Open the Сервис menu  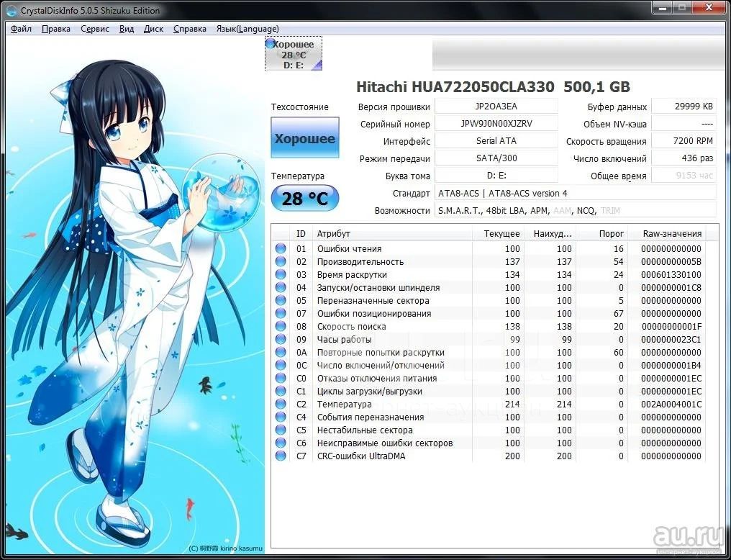95,29
